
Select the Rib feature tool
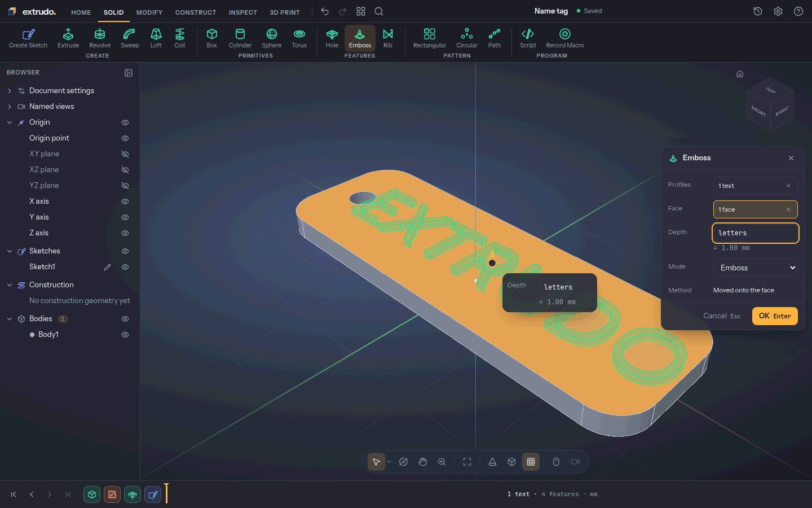[388, 38]
